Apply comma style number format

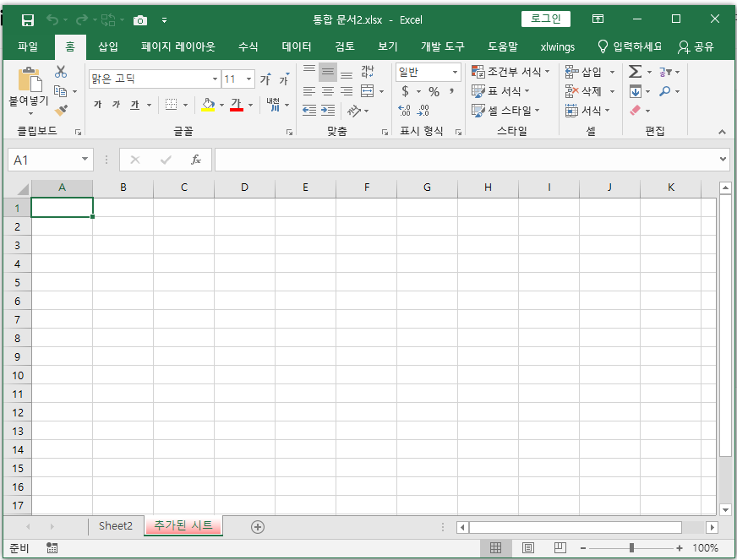(x=451, y=91)
